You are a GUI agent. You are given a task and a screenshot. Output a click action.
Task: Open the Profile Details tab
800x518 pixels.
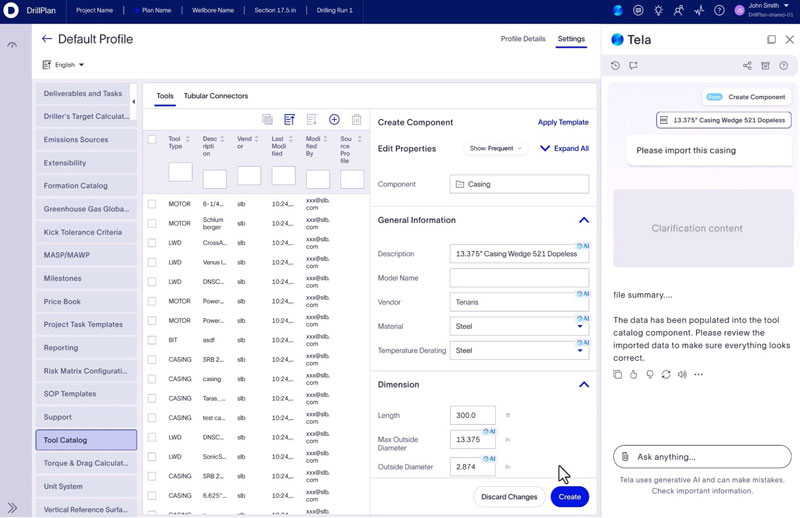click(523, 39)
